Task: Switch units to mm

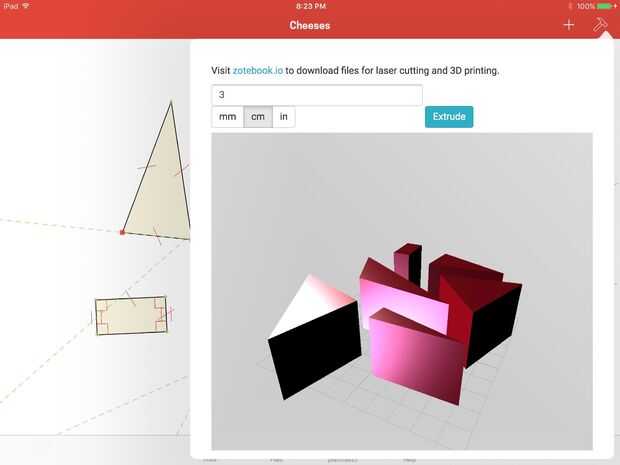Action: (x=227, y=117)
